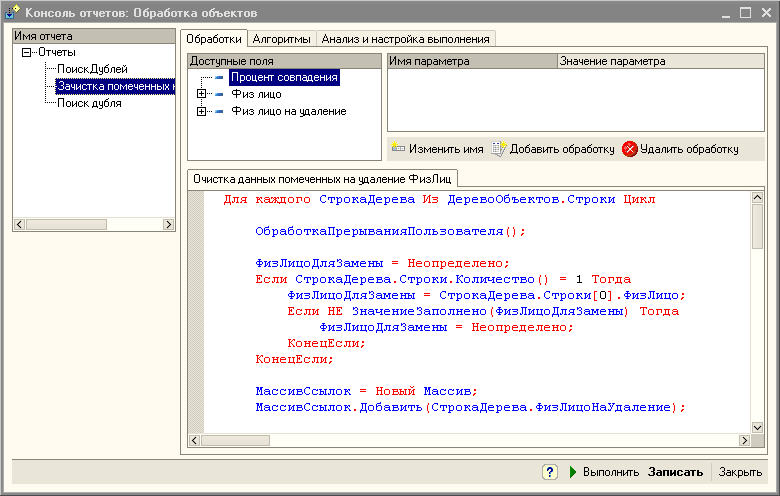780x496 pixels.
Task: Click the line МассивСсылок = Новый Массив;
Action: [x=367, y=392]
